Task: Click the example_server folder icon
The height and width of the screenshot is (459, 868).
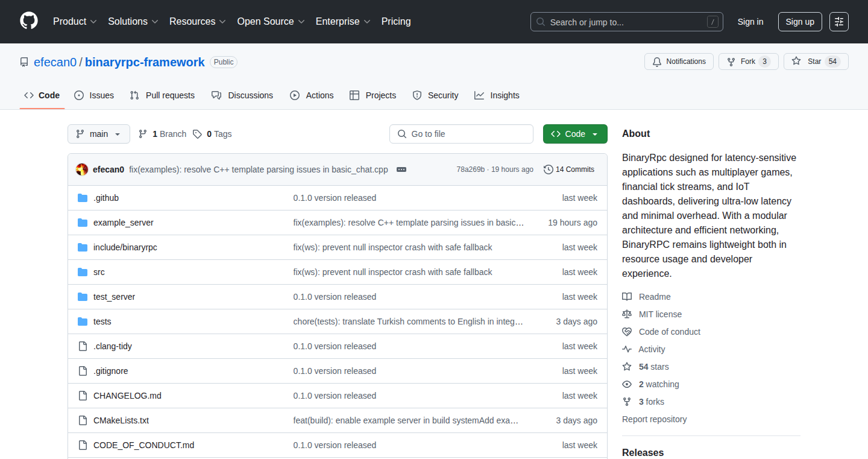Action: [x=83, y=223]
